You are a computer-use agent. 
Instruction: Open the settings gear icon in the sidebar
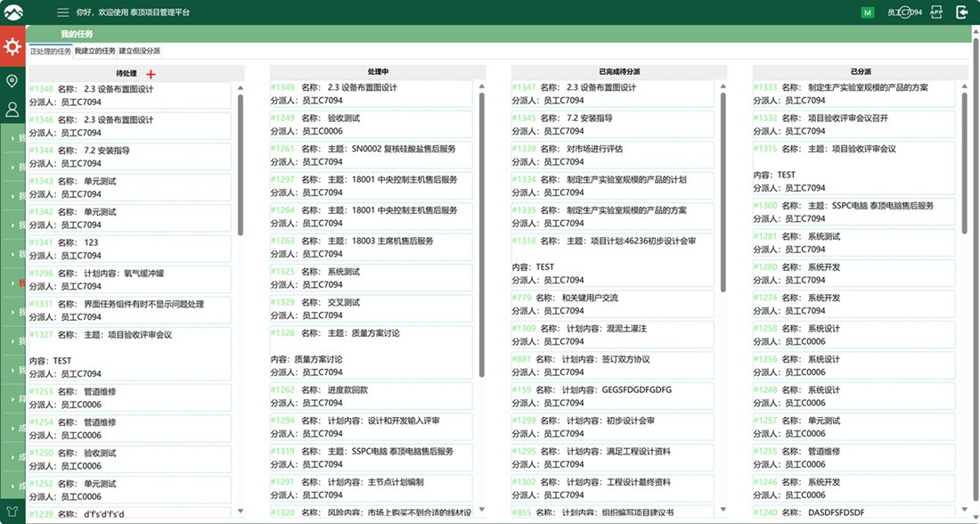tap(12, 45)
